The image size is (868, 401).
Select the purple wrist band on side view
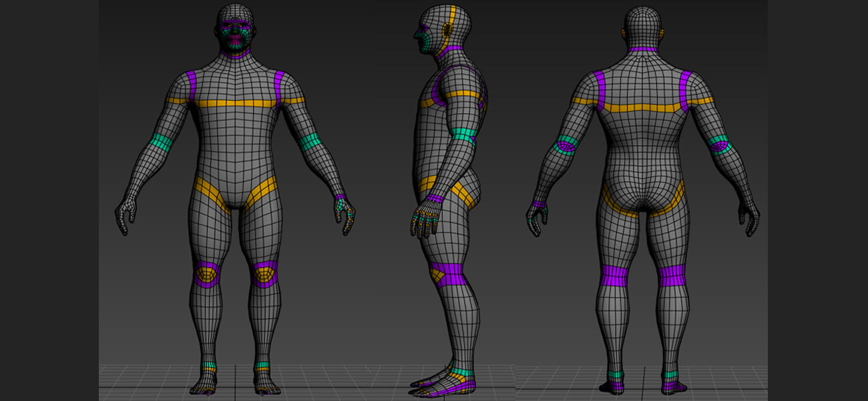[x=434, y=198]
